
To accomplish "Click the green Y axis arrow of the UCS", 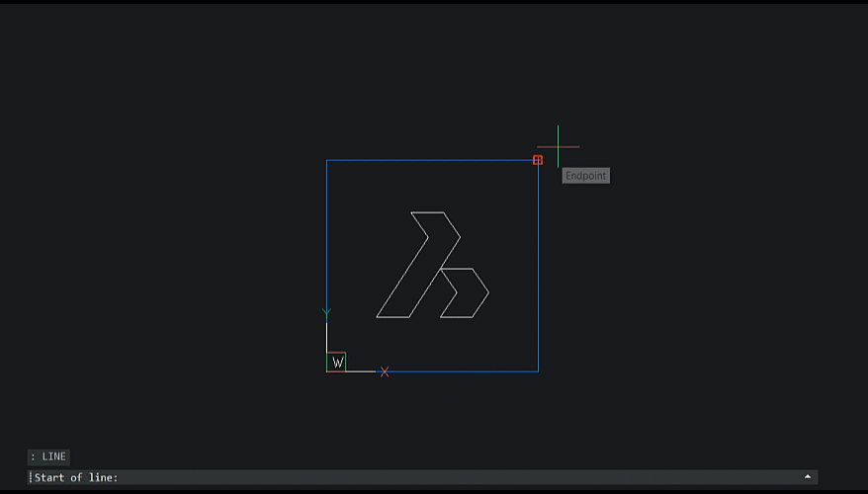I will [326, 313].
